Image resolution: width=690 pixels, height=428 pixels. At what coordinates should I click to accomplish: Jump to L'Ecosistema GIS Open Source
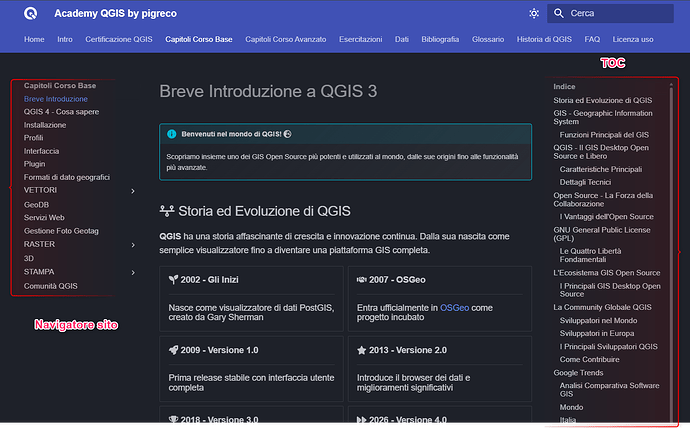click(x=606, y=273)
